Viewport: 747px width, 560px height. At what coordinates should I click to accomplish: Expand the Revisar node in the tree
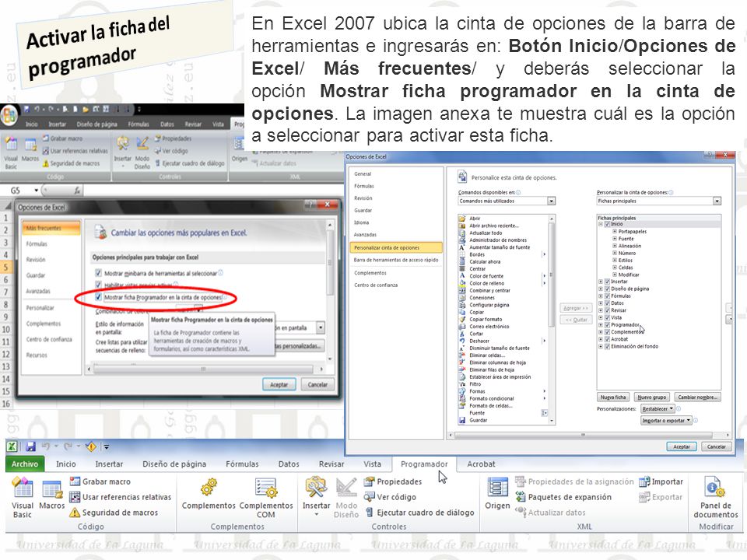(x=600, y=310)
